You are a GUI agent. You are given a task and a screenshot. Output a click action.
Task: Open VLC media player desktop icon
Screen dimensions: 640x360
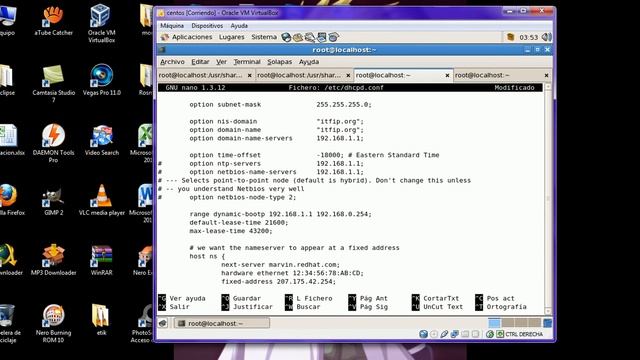point(102,200)
